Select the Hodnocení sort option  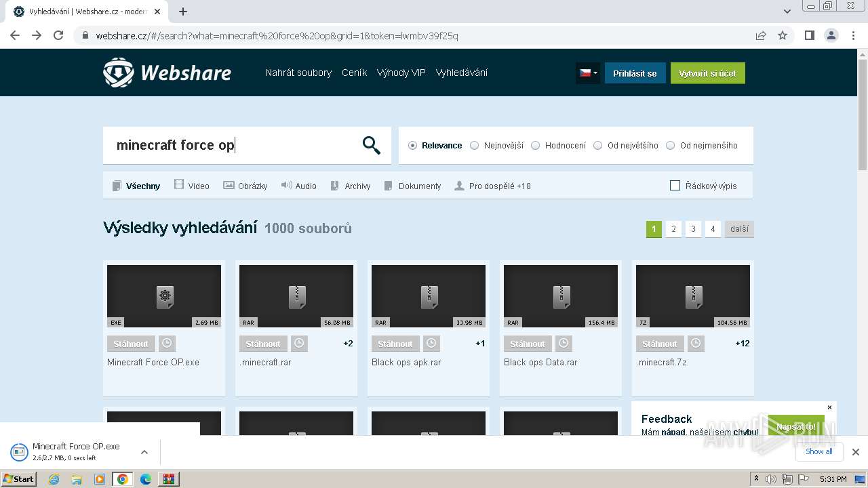click(x=558, y=145)
